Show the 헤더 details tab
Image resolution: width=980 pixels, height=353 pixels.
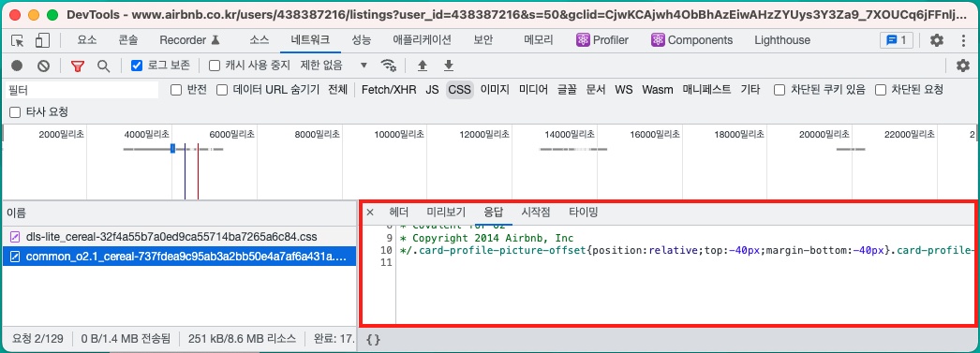click(398, 213)
